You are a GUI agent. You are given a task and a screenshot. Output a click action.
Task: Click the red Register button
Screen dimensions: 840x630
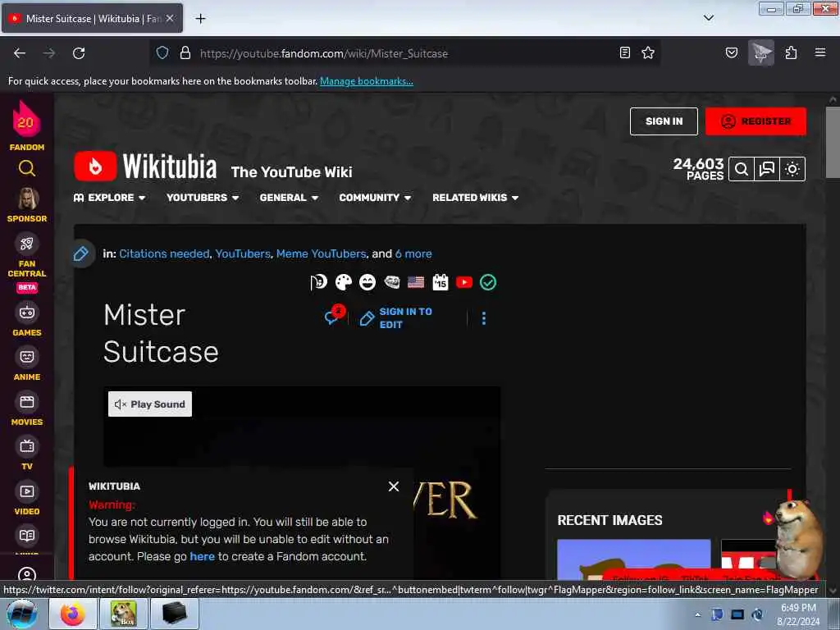756,121
